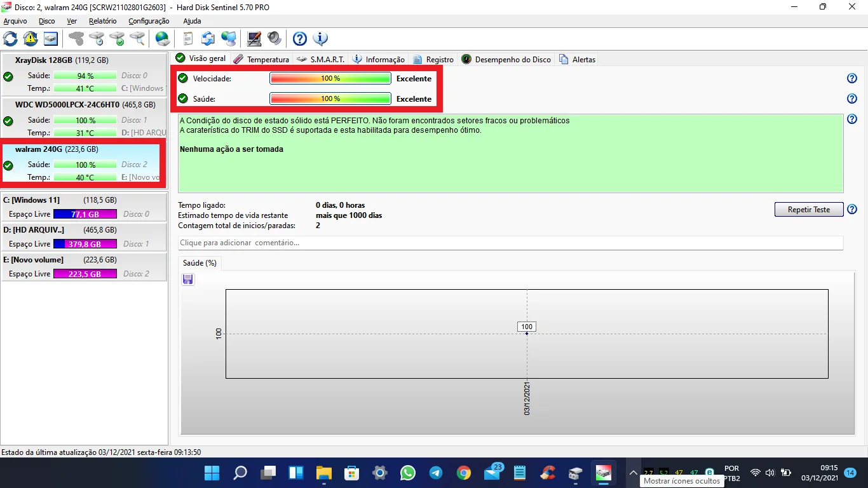Select the E: [Novo volume] partition
Screen dimensions: 868x488
84,267
